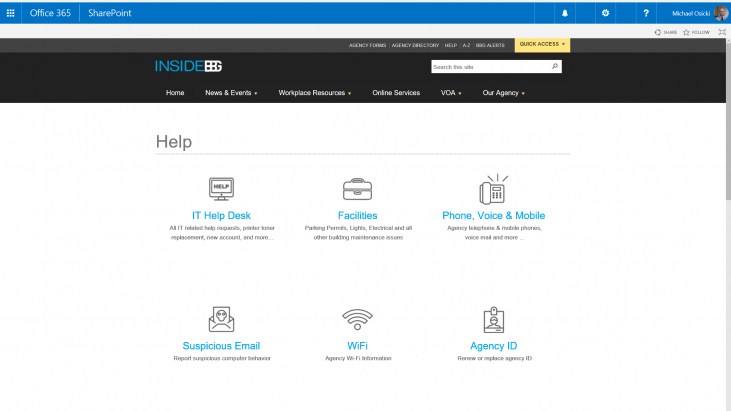
Task: Click 'Agency Wi-Fi Information' text
Action: click(x=358, y=358)
